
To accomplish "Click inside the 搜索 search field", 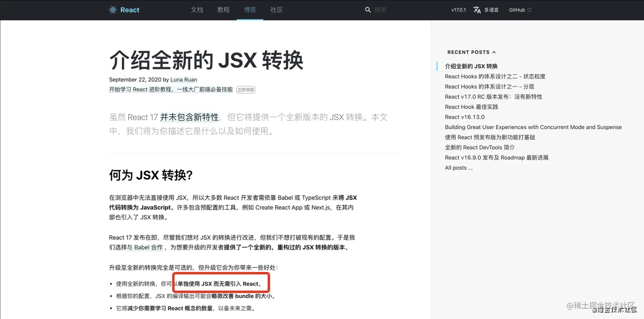I will tap(380, 9).
